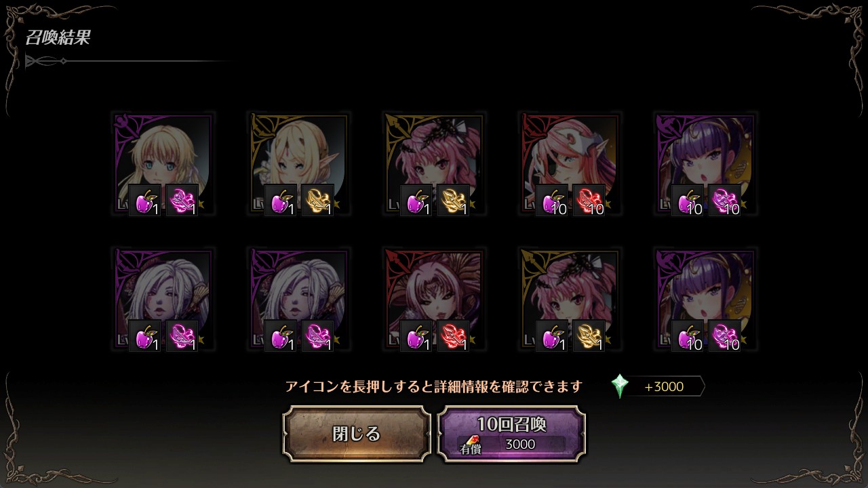Select the blonde character in the first summon slot
The width and height of the screenshot is (868, 488).
[x=163, y=164]
